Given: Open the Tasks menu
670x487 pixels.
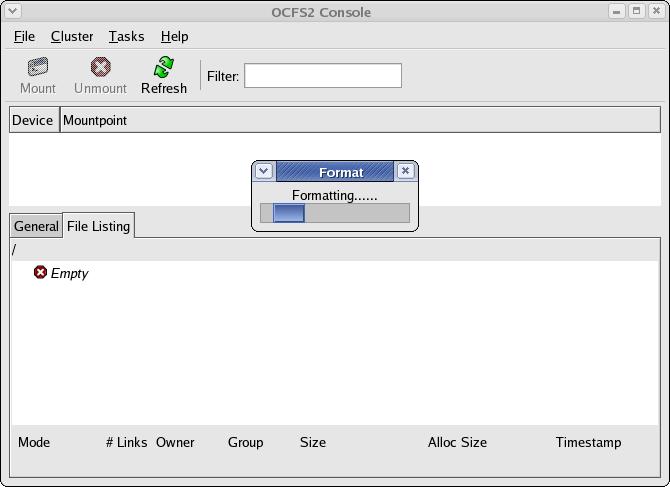Looking at the screenshot, I should [x=126, y=36].
